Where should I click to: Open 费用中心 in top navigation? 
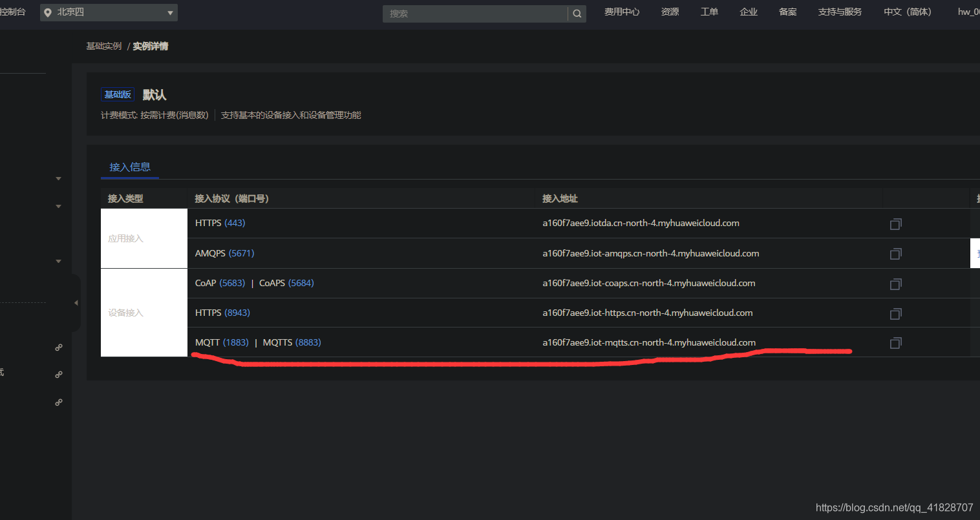tap(622, 12)
